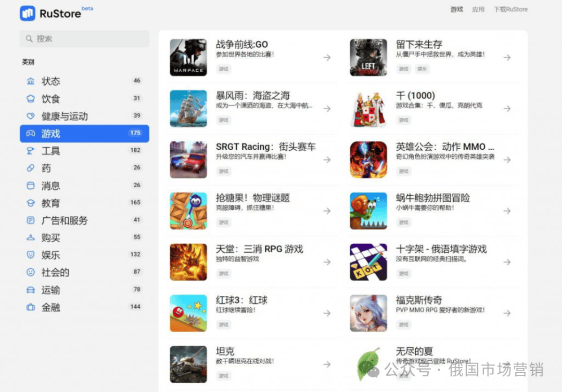
Task: Click the 游戏 tag under 千 (1000)
Action: [404, 120]
